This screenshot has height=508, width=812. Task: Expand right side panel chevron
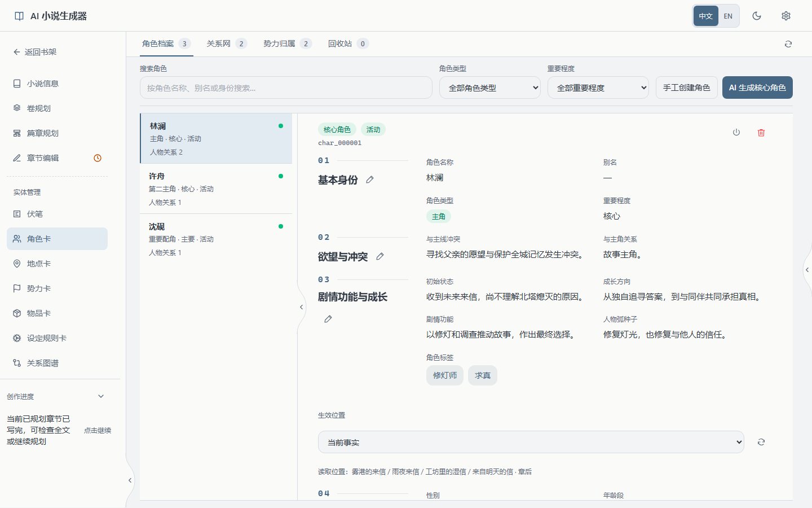807,270
